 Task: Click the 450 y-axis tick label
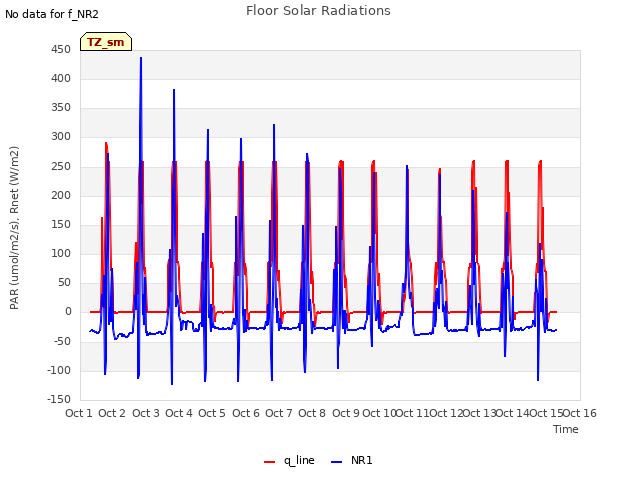[61, 50]
